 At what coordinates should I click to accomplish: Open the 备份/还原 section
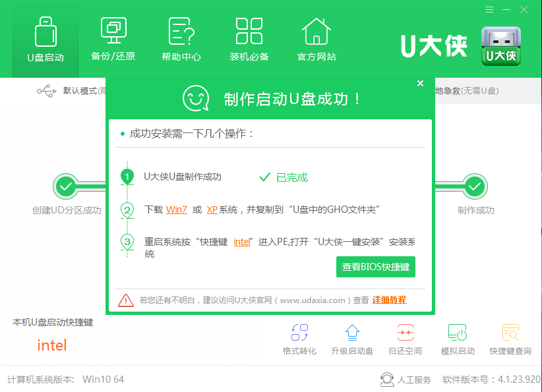tap(113, 40)
